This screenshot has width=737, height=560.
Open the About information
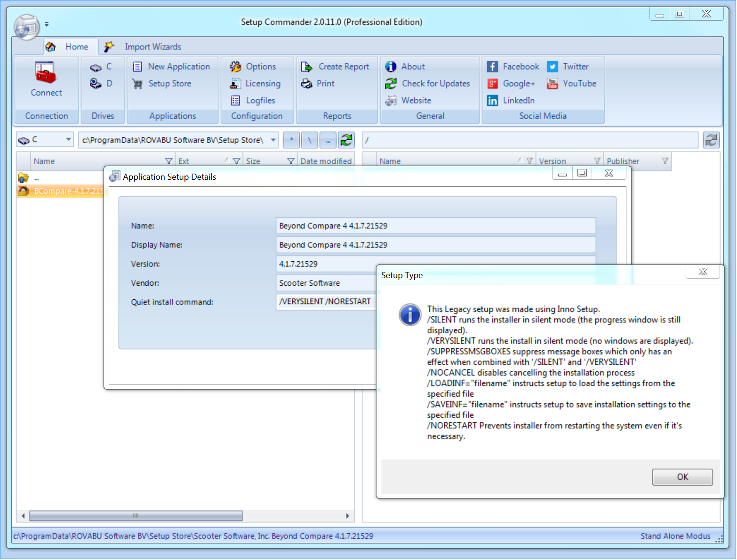pyautogui.click(x=405, y=67)
